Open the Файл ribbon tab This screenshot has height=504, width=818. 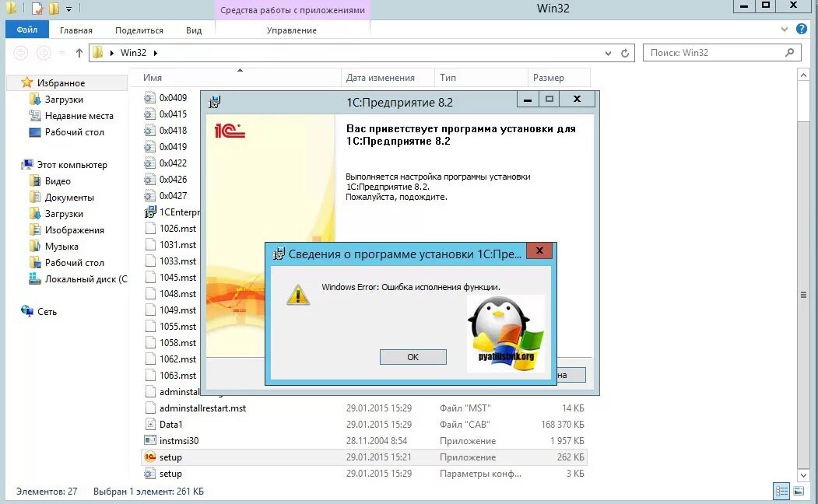[26, 30]
